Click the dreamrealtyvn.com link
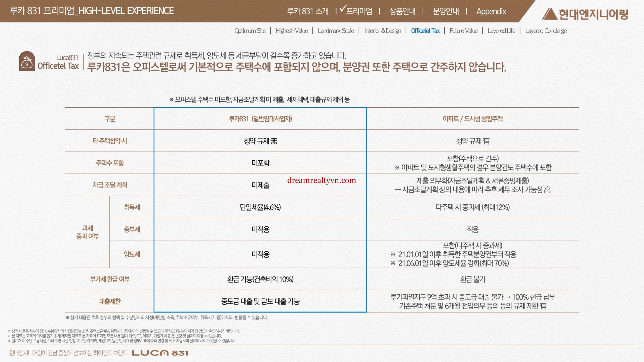Image resolution: width=644 pixels, height=362 pixels. click(321, 180)
